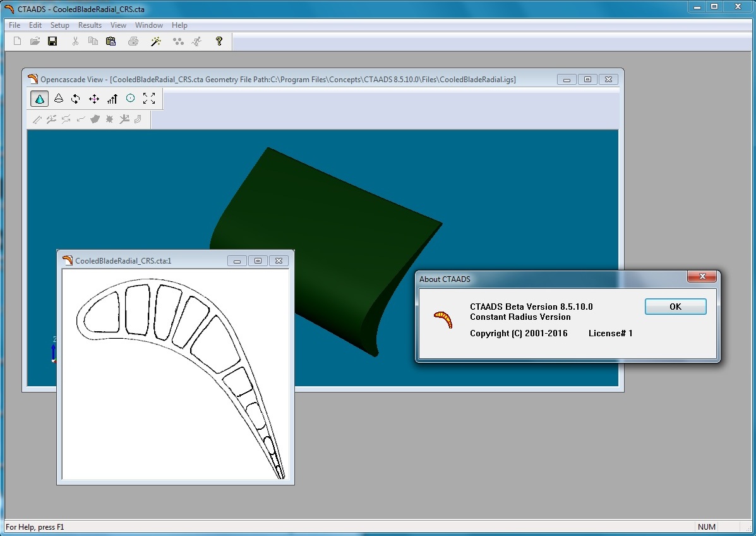Activate the pan arrows tool
Viewport: 756px width, 536px height.
click(94, 99)
